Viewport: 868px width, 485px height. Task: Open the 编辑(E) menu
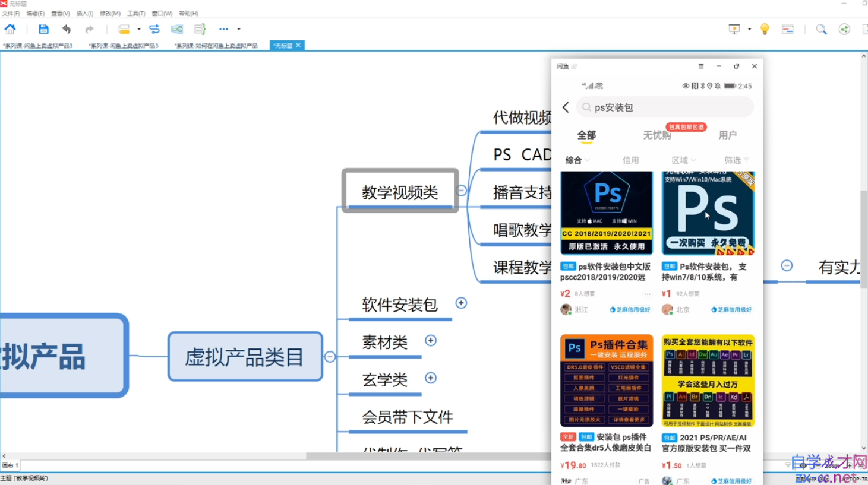tap(35, 13)
